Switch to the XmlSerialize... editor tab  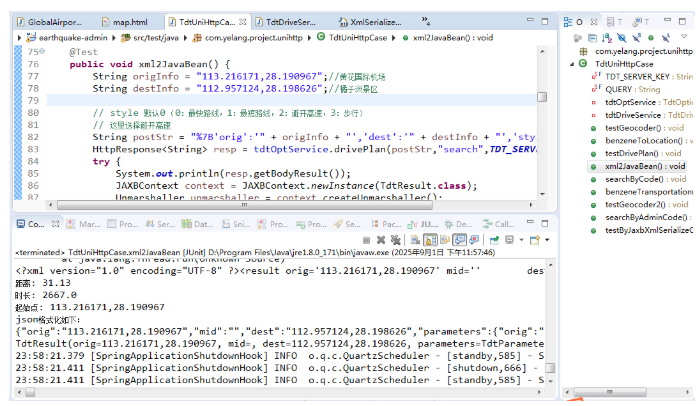[370, 22]
